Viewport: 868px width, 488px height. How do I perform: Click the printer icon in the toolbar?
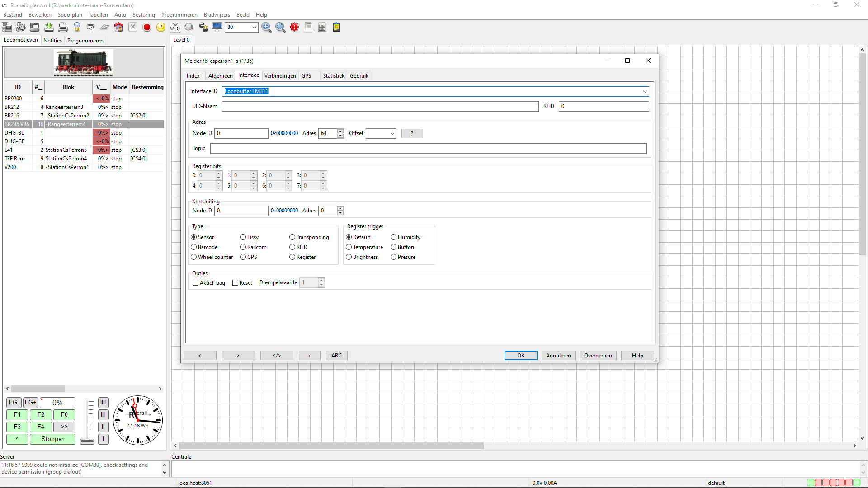coord(63,28)
